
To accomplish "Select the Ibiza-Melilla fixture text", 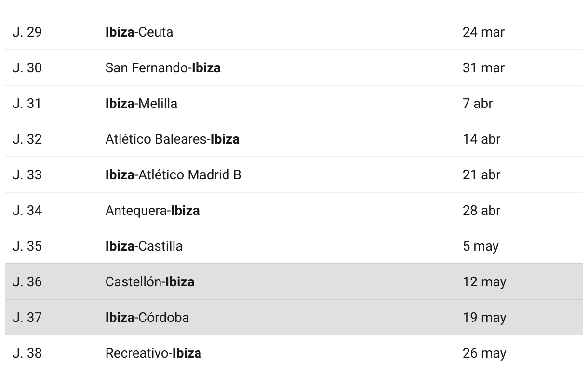I will tap(141, 103).
